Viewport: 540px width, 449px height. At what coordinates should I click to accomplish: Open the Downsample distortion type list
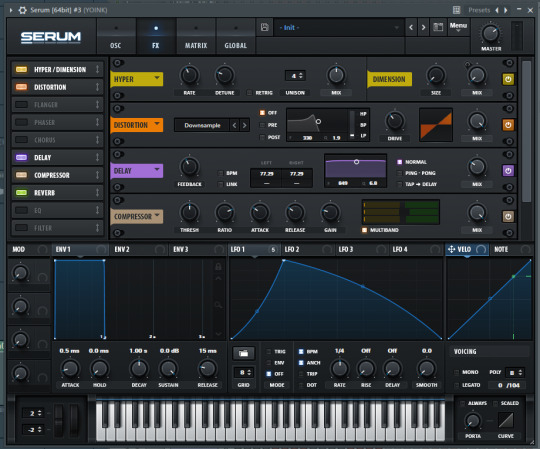tap(202, 125)
